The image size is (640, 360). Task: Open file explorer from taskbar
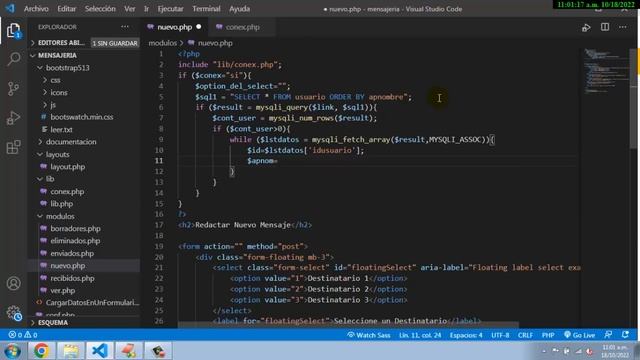click(71, 351)
